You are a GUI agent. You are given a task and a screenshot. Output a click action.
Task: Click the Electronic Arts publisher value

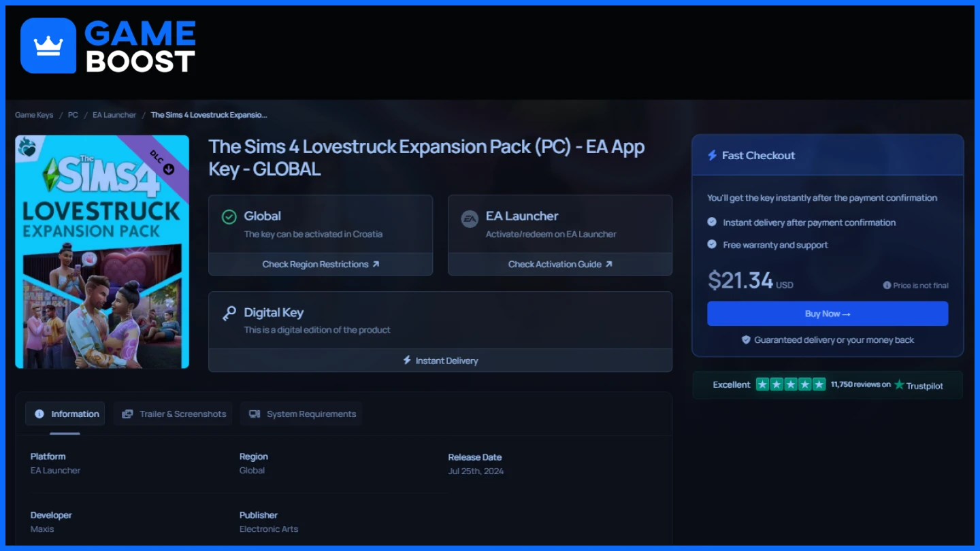269,529
